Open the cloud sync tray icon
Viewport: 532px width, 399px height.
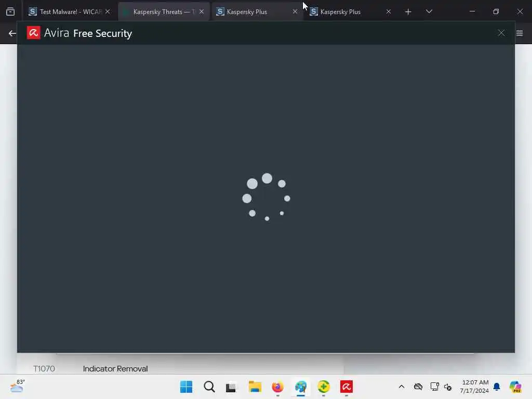click(x=418, y=387)
